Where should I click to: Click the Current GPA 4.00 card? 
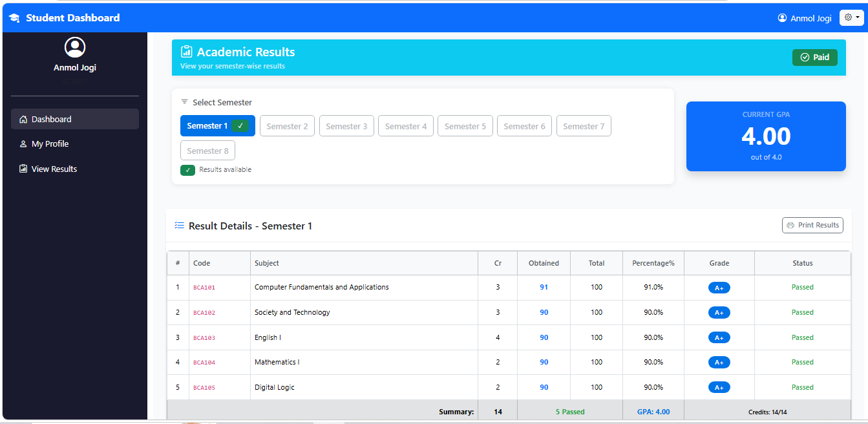click(766, 136)
